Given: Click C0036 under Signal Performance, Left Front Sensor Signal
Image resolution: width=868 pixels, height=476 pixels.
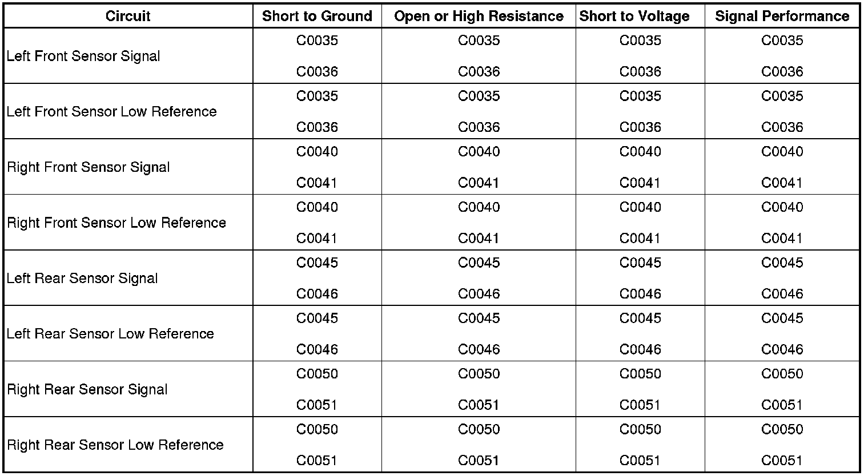Looking at the screenshot, I should click(782, 72).
